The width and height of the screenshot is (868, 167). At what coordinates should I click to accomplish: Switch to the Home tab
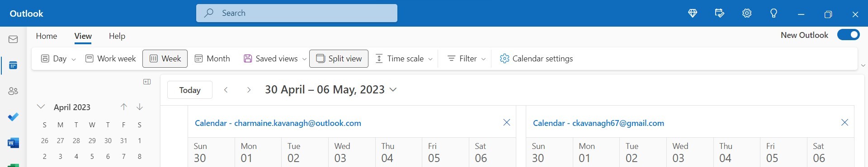point(47,36)
